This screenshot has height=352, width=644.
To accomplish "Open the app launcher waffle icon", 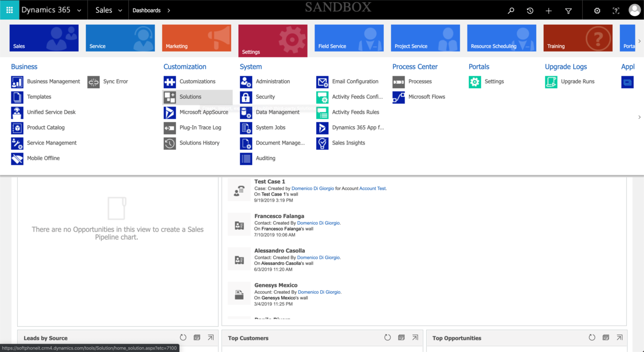I will click(x=10, y=10).
